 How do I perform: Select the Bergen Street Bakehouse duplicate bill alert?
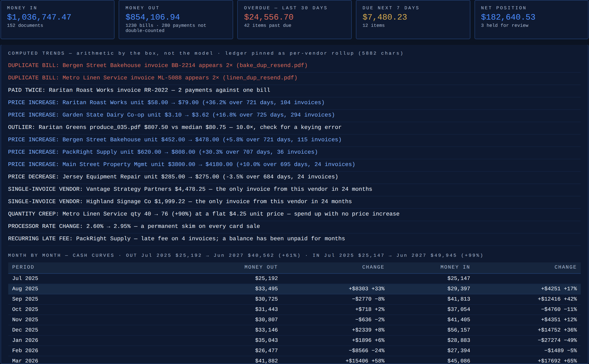(294, 65)
